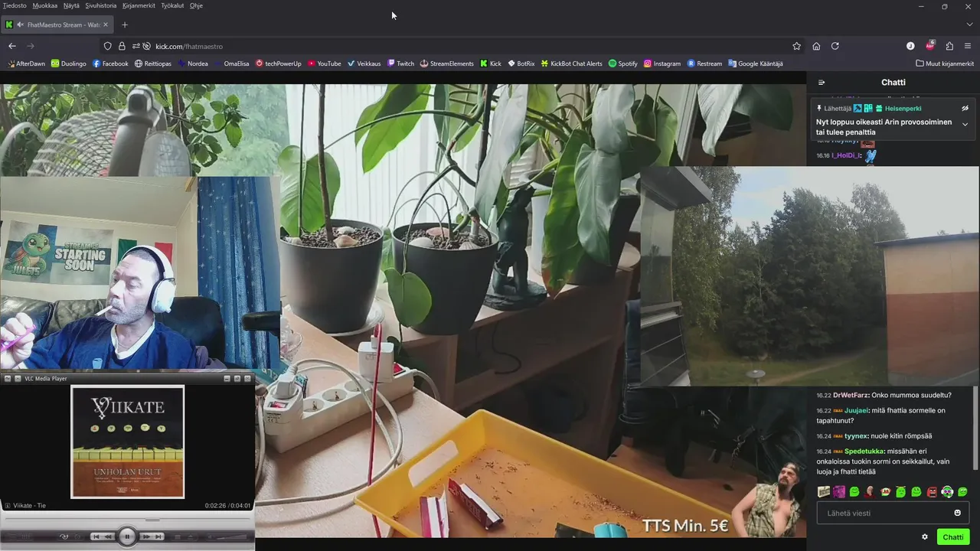980x551 pixels.
Task: Click the DrWetFarz username in chat
Action: point(851,396)
